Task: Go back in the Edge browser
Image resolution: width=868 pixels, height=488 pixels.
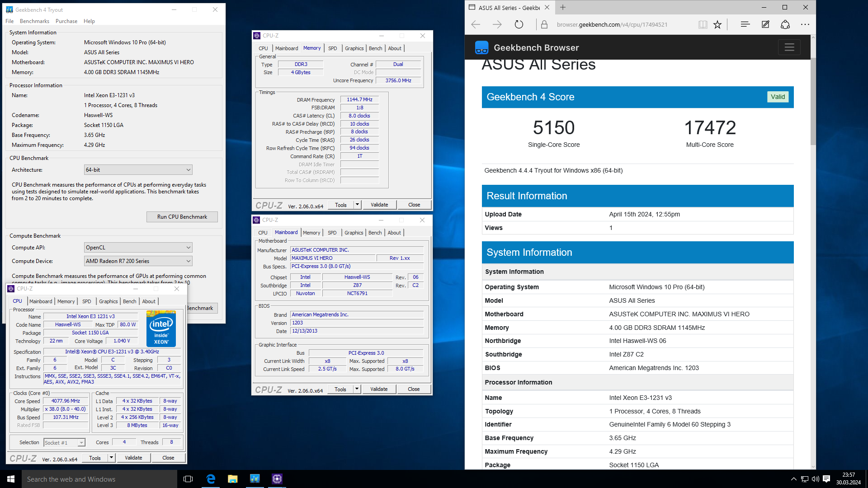Action: click(476, 24)
